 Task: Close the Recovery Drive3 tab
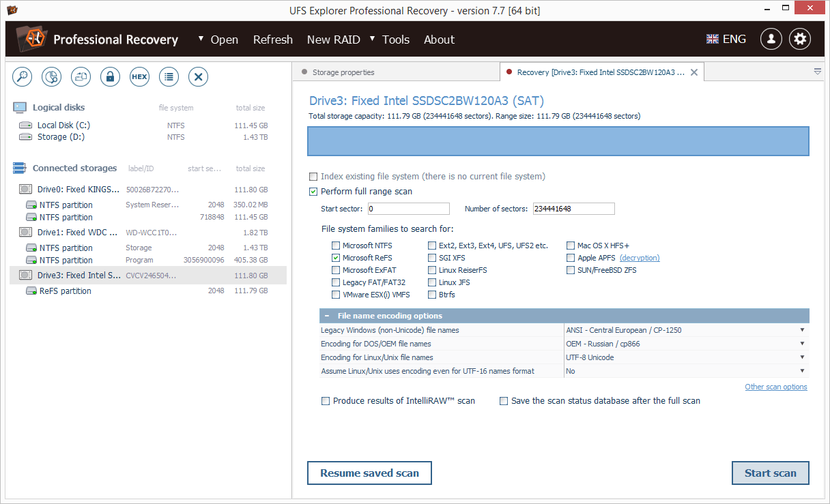(694, 72)
